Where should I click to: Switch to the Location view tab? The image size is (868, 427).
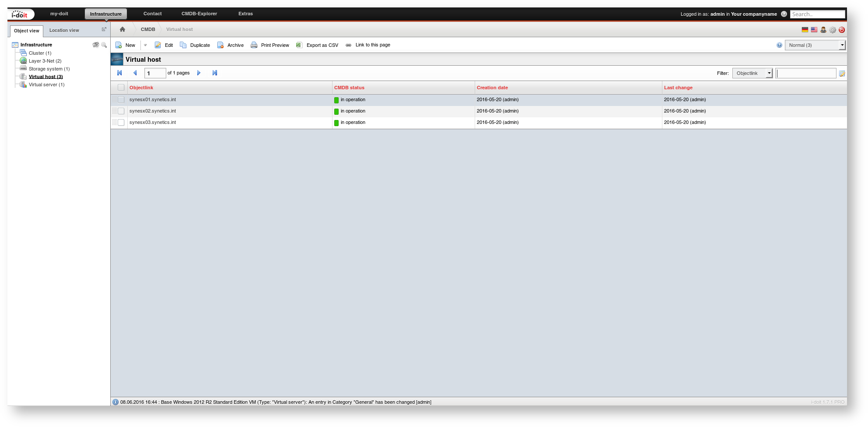point(64,30)
